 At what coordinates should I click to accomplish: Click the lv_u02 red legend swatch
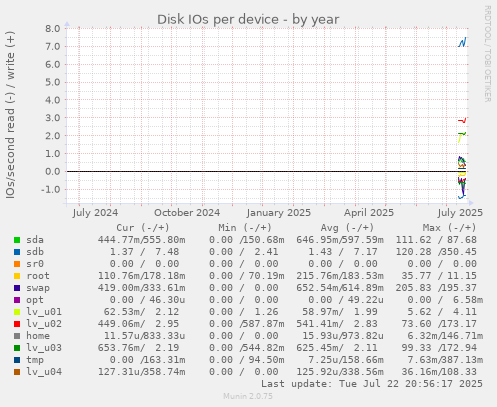pos(17,324)
